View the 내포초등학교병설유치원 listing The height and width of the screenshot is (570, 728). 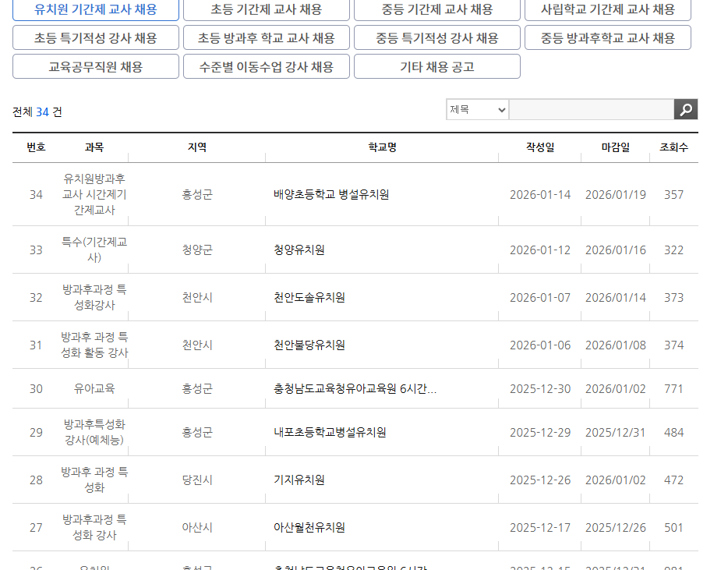(x=327, y=432)
